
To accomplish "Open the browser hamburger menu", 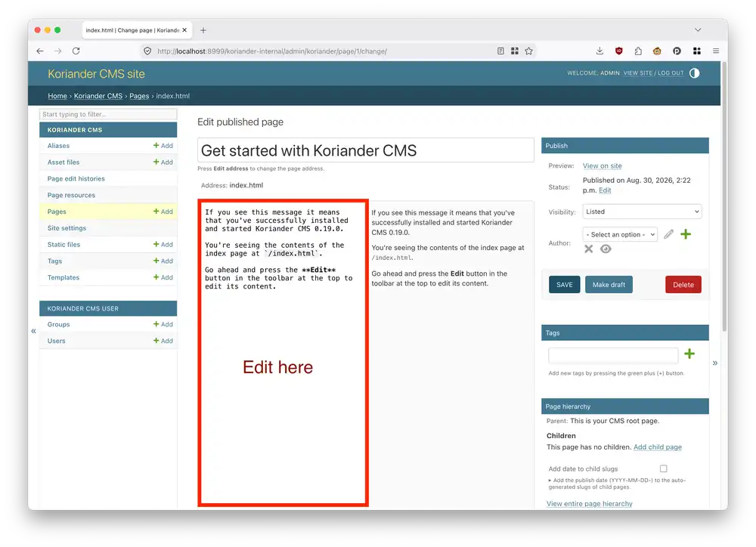I will click(x=716, y=51).
